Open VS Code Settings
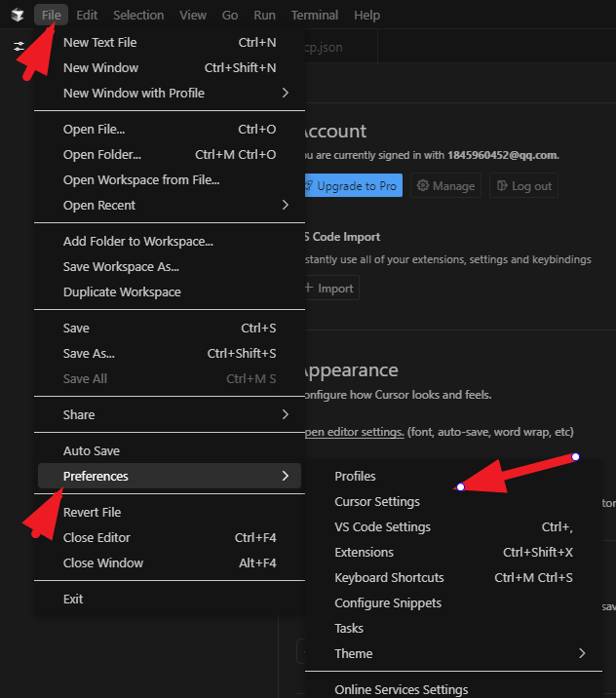The width and height of the screenshot is (616, 698). click(453, 527)
